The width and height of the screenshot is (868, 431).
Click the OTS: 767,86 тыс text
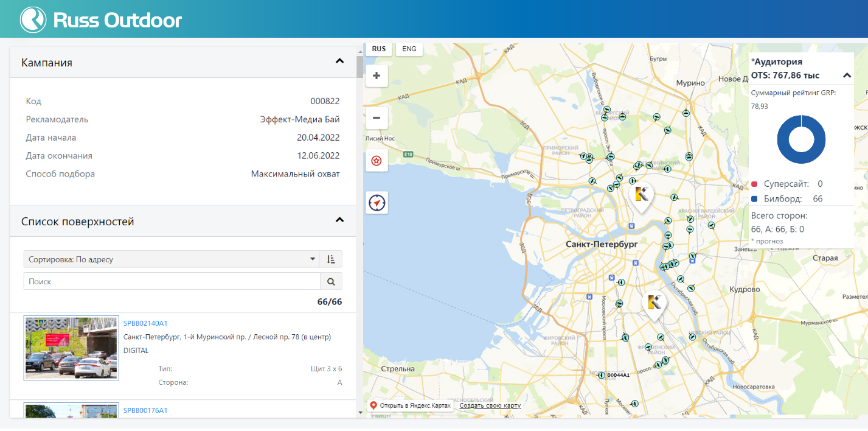[785, 75]
